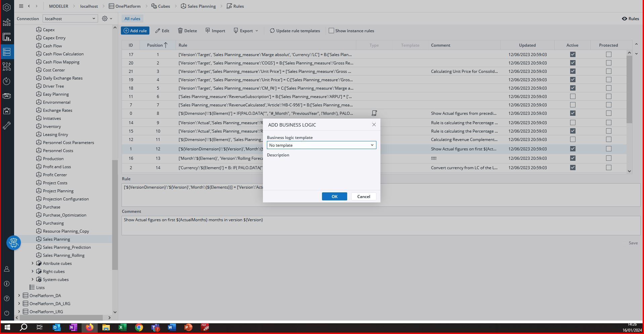Click Cubes in the breadcrumb path

160,6
